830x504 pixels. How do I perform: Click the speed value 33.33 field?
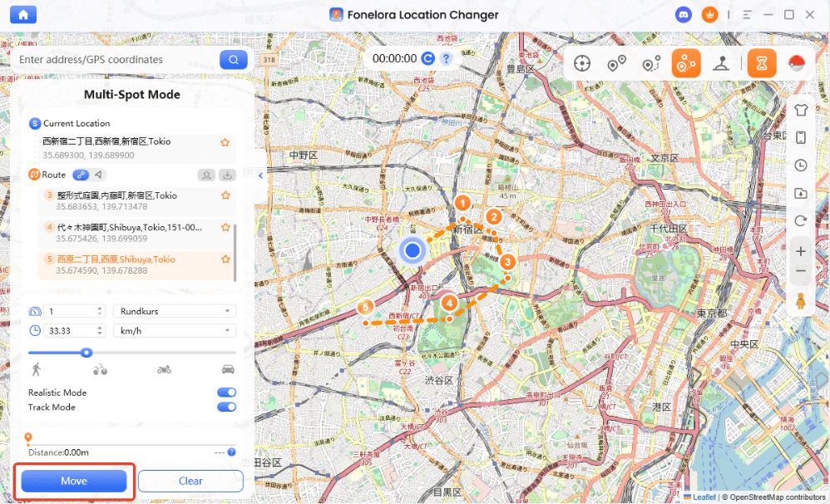click(x=75, y=331)
